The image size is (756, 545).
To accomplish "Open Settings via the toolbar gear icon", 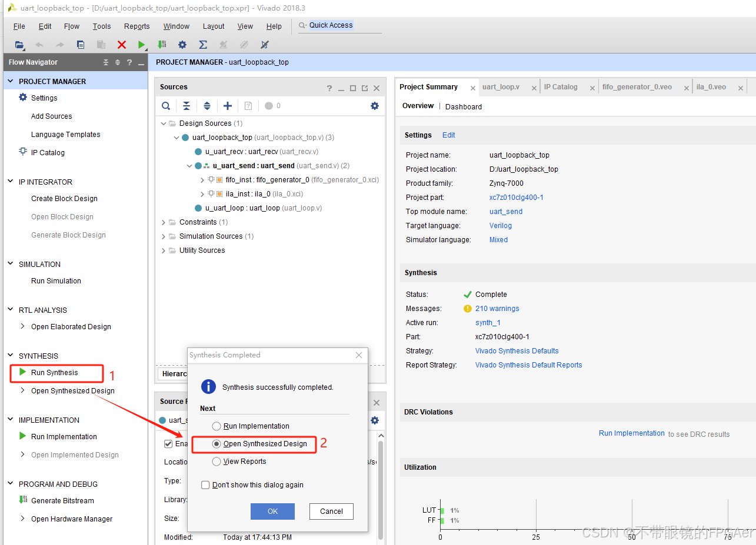I will 182,45.
